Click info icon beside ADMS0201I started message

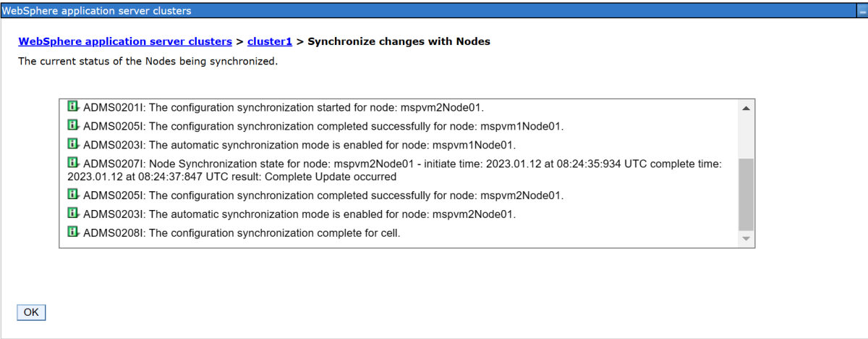click(x=73, y=106)
